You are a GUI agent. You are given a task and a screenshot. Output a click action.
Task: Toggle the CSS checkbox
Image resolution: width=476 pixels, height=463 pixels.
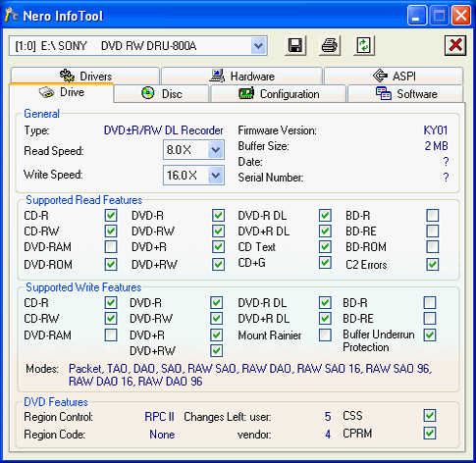[430, 416]
